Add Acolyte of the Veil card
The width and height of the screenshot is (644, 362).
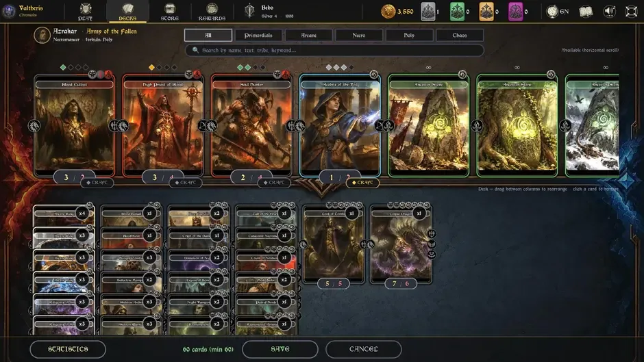point(340,127)
